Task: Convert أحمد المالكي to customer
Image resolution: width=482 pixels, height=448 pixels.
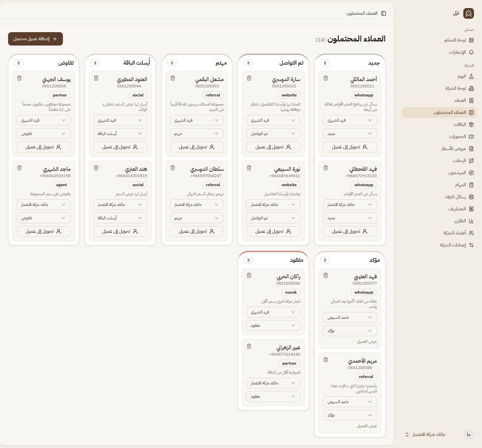Action: point(350,147)
